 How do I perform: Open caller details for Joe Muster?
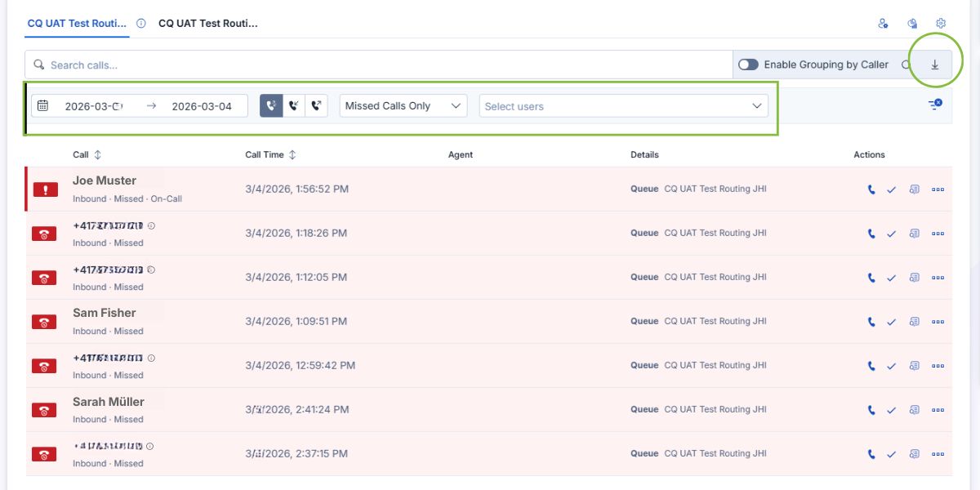click(x=915, y=189)
